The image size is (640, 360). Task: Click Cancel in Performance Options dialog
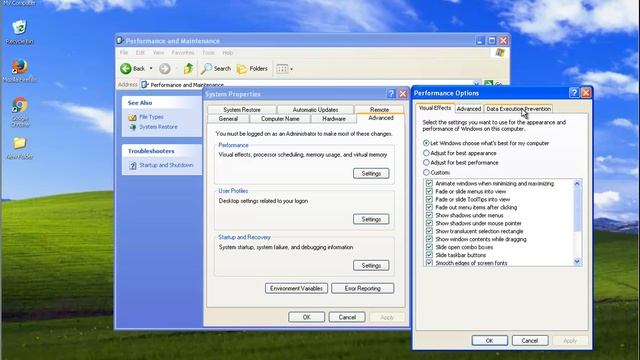click(x=530, y=340)
